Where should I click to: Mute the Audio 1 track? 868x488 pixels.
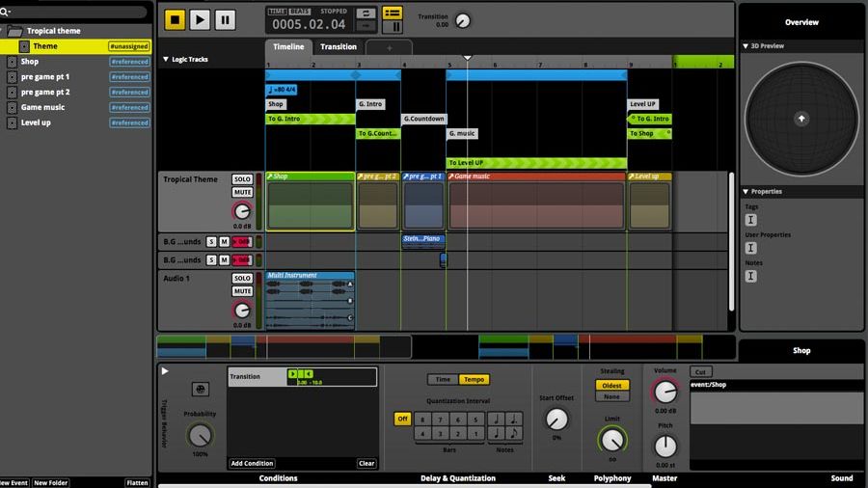coord(242,291)
